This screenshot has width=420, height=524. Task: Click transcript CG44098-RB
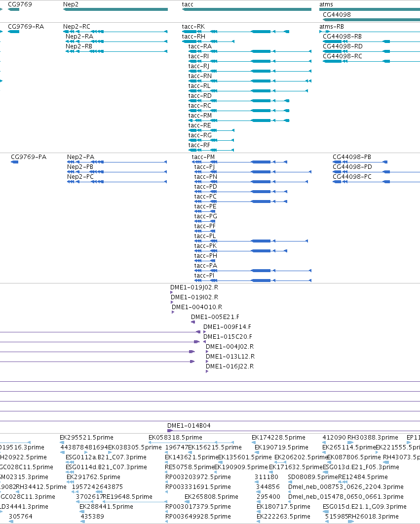[x=342, y=37]
